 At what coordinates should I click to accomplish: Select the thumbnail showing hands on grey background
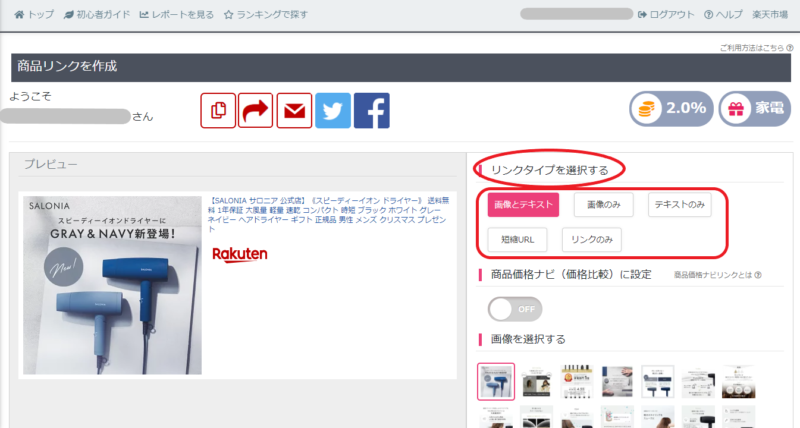click(617, 382)
